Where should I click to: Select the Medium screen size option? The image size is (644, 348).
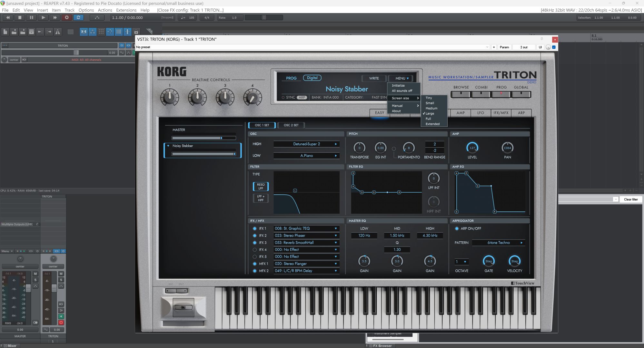click(x=431, y=108)
